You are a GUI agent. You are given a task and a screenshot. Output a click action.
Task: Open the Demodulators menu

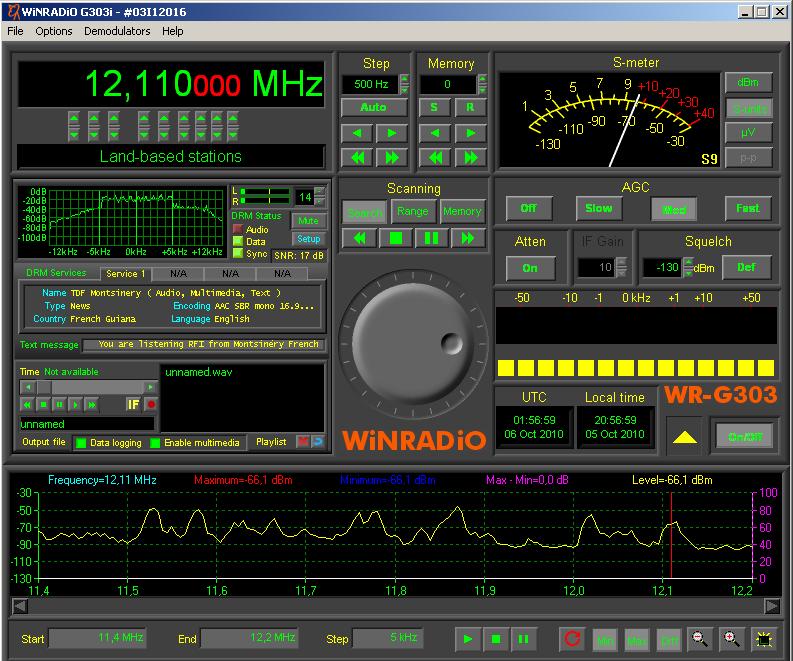117,31
